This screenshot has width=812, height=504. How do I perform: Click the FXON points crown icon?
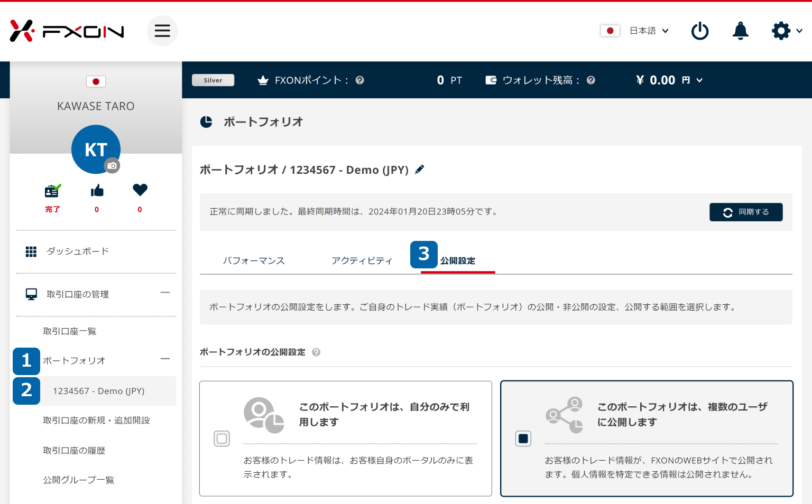coord(263,80)
